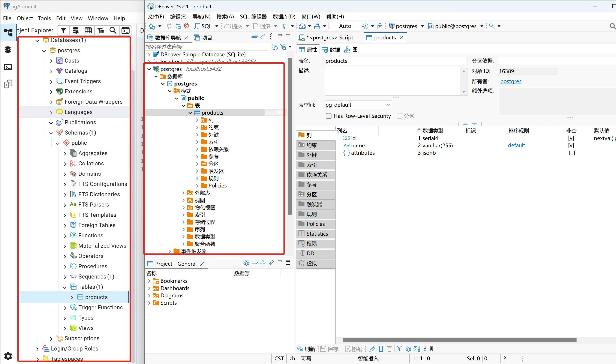Click edit pencil icon in bottom toolbar
This screenshot has height=364, width=616.
click(372, 349)
